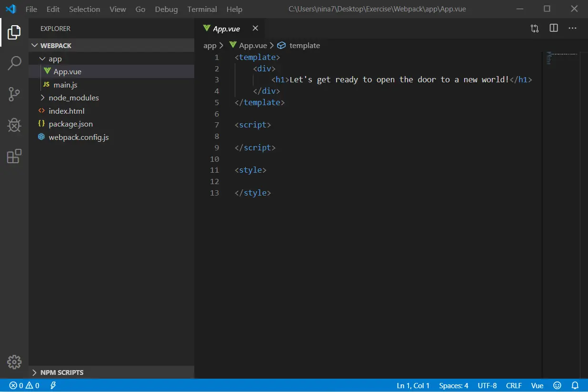Change line endings via CRLF

514,385
